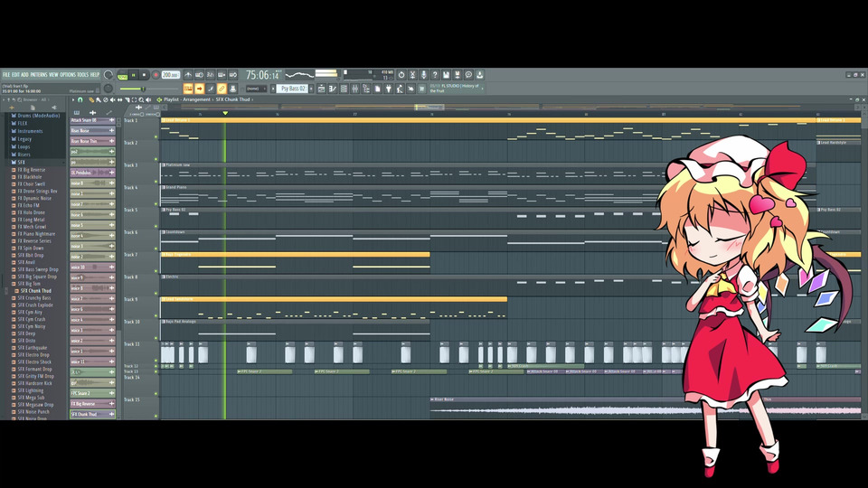868x488 pixels.
Task: Select the playlist select tool
Action: [134, 99]
